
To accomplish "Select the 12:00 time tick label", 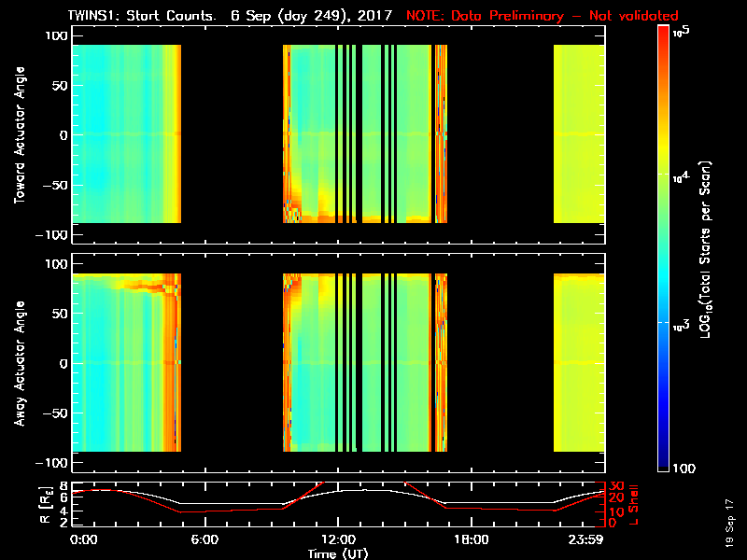I will [337, 540].
